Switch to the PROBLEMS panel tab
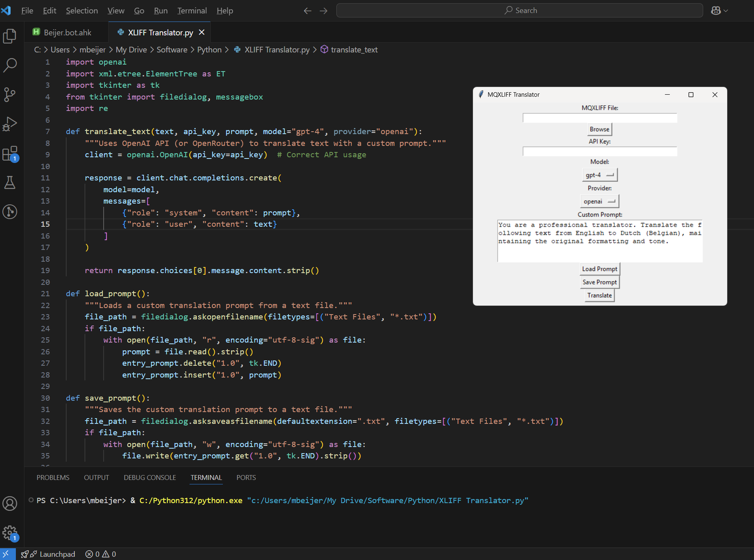This screenshot has width=754, height=560. pos(53,478)
